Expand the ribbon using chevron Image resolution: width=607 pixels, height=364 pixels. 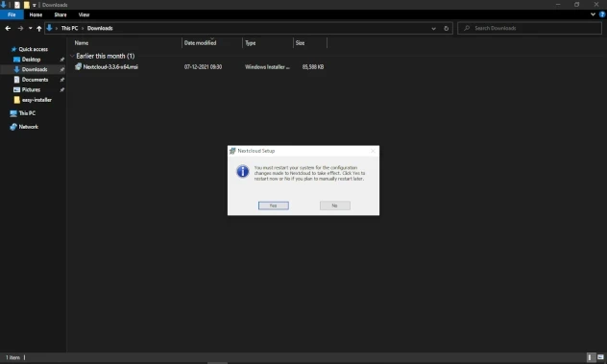click(593, 14)
